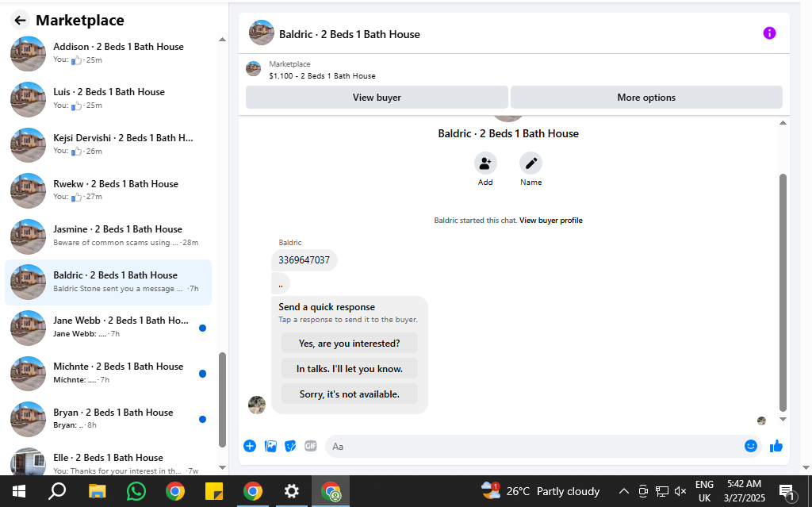
Task: Click the conversation list scrollbar thumb
Action: (222, 399)
